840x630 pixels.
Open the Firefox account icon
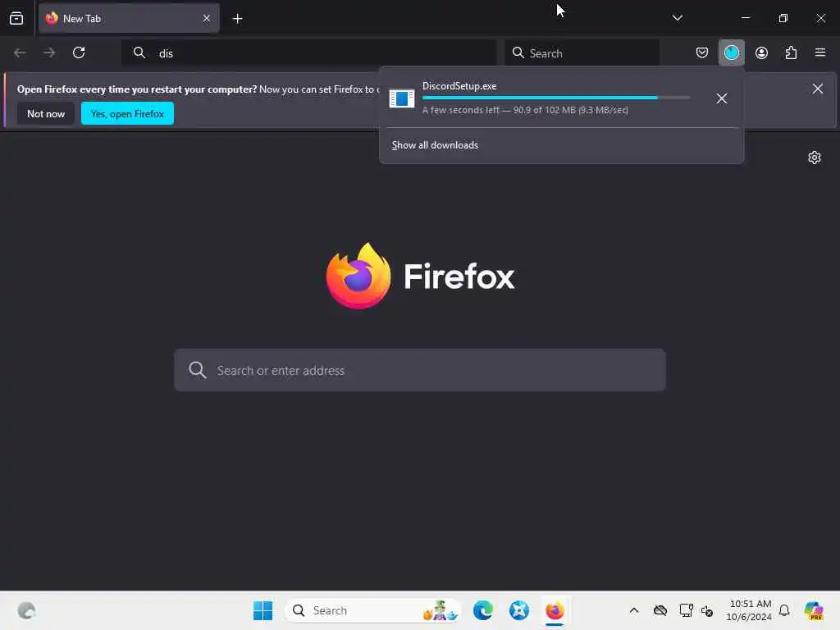pyautogui.click(x=761, y=52)
